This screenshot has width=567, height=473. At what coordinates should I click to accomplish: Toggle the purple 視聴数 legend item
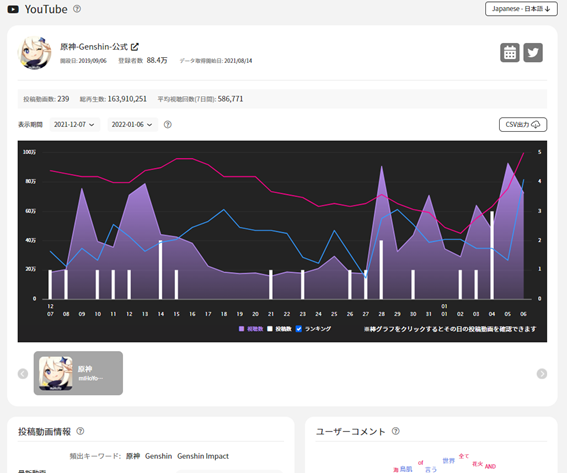(251, 329)
